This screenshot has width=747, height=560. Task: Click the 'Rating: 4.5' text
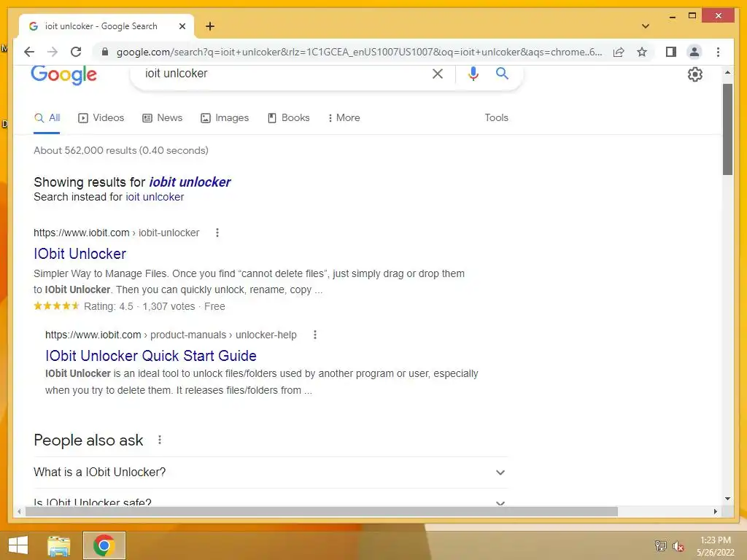pos(109,307)
